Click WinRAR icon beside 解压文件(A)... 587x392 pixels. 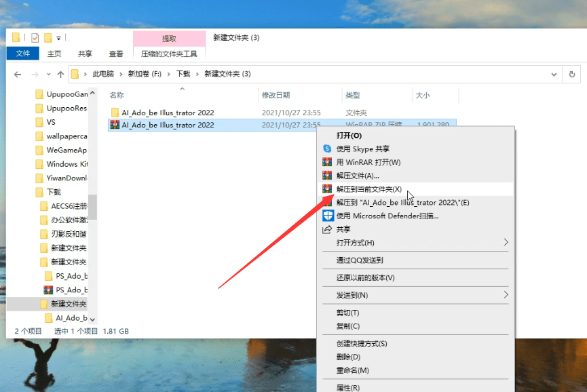pyautogui.click(x=327, y=176)
